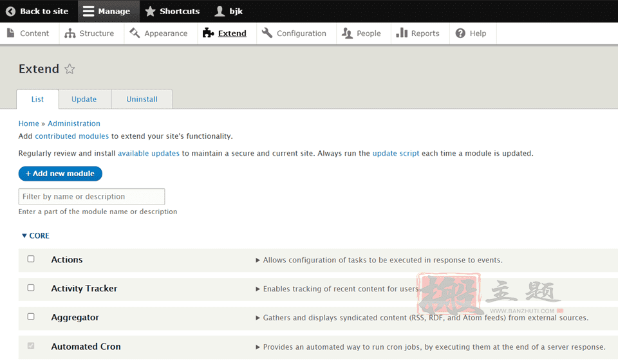Click the Shortcuts star icon
Viewport: 618px width, 364px height.
(x=150, y=12)
